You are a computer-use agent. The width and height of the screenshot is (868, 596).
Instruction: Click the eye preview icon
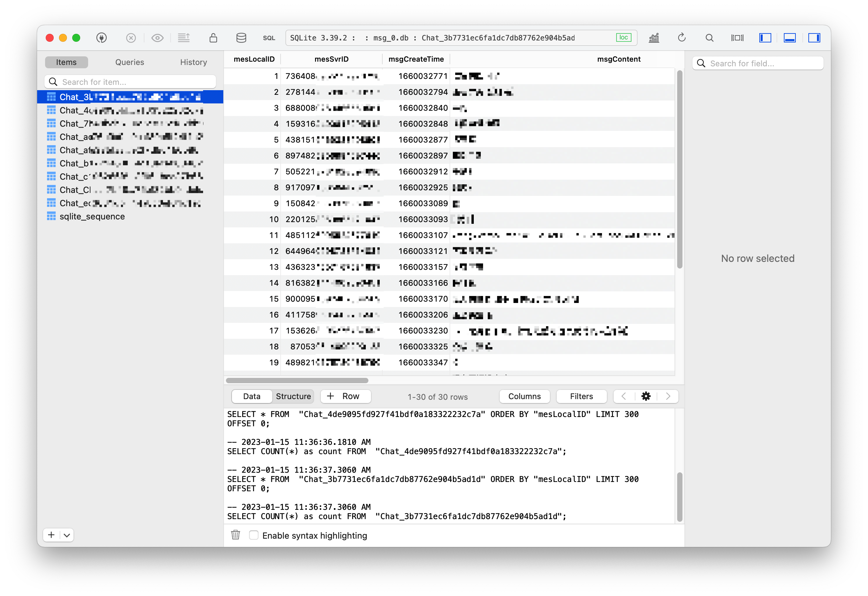coord(157,38)
